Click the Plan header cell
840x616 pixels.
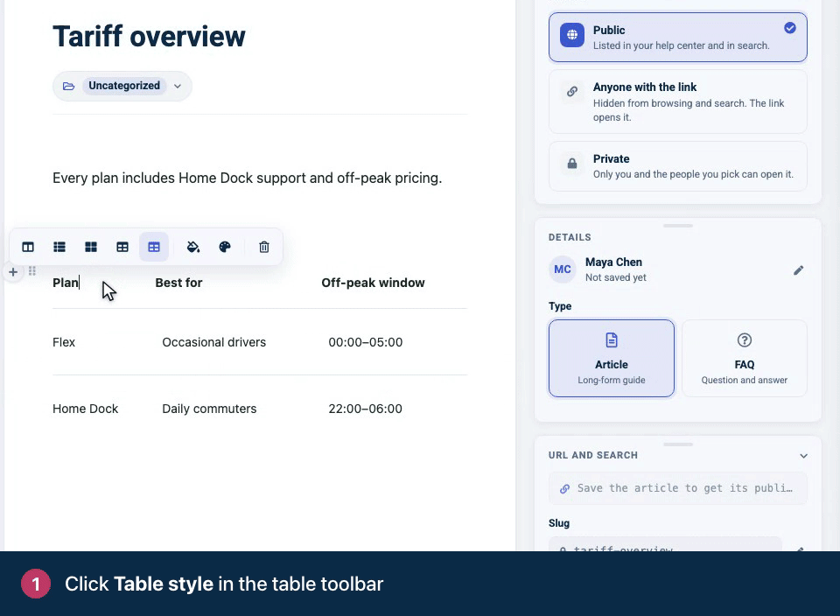(x=66, y=283)
